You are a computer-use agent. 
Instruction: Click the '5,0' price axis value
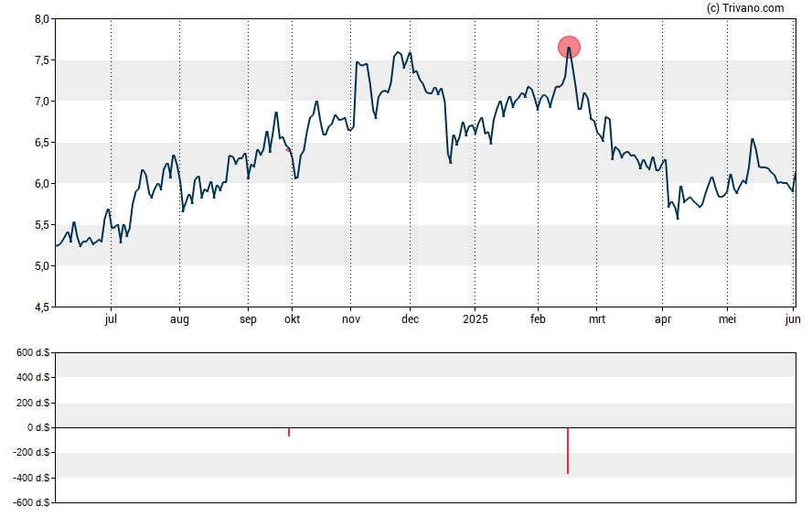42,266
